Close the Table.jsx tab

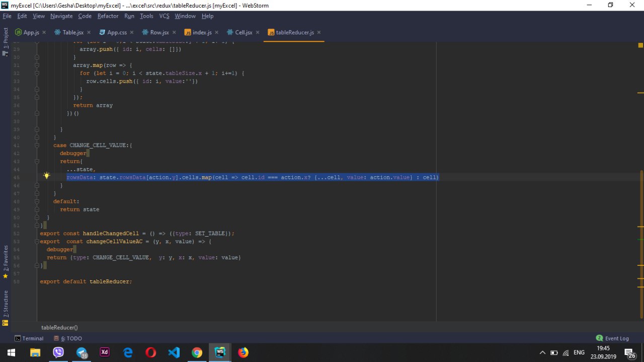pyautogui.click(x=88, y=32)
